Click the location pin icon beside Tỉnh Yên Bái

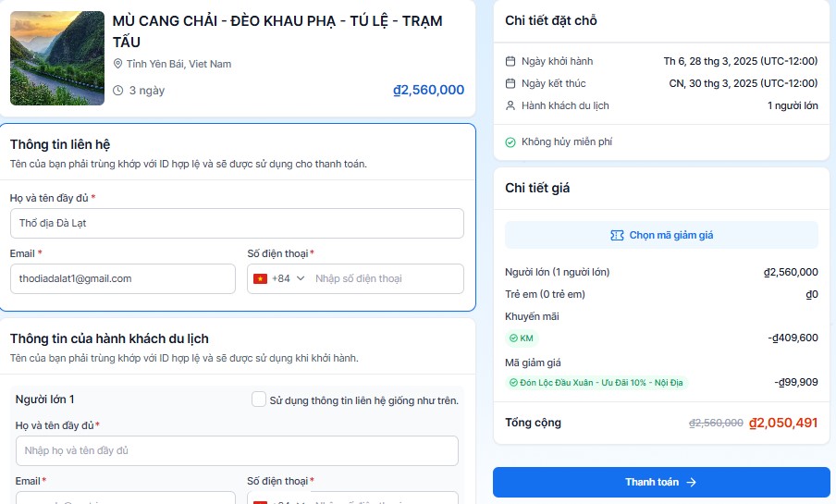117,64
